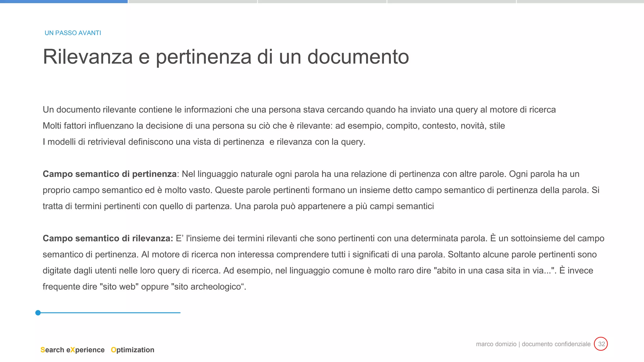Image resolution: width=644 pixels, height=362 pixels.
Task: Click the 'Search eXperience Optimization' footer text
Action: [97, 350]
